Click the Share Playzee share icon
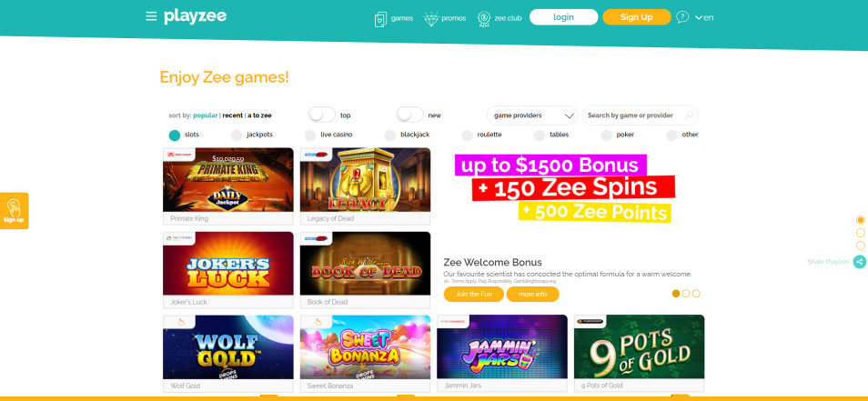 [x=860, y=262]
